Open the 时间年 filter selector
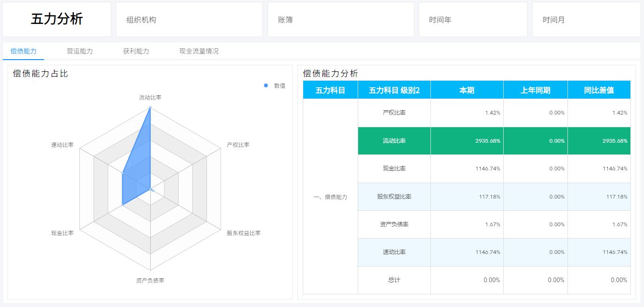The image size is (644, 307). [x=473, y=19]
